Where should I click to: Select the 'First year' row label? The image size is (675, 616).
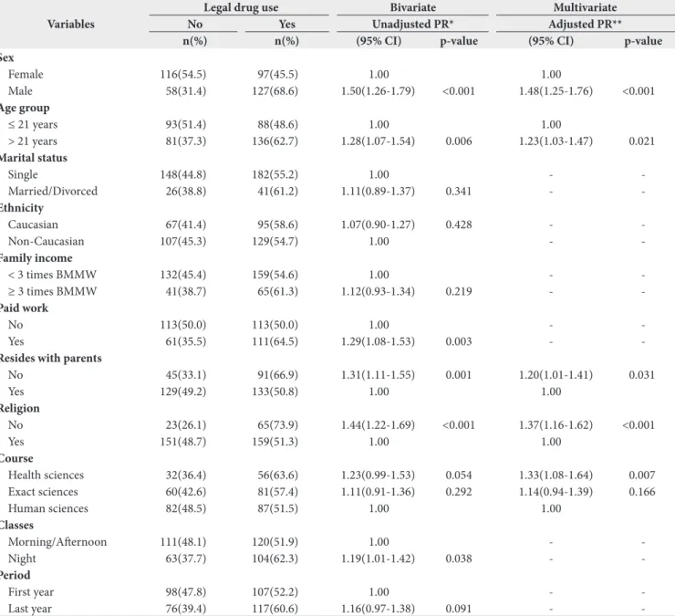[31, 592]
